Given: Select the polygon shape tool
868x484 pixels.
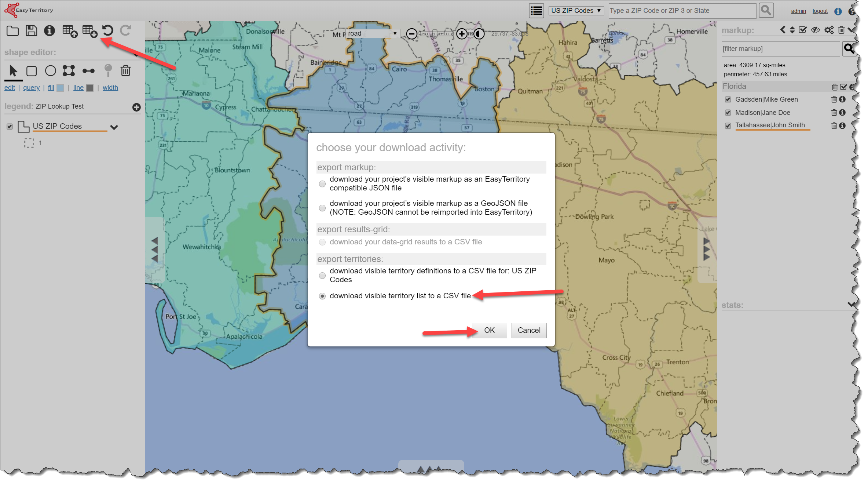Looking at the screenshot, I should coord(69,71).
